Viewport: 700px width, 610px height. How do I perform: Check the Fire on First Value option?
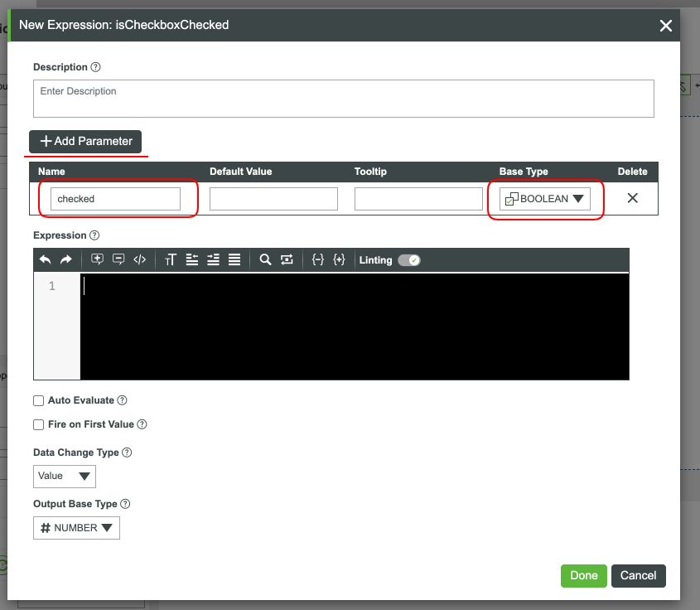[x=38, y=424]
